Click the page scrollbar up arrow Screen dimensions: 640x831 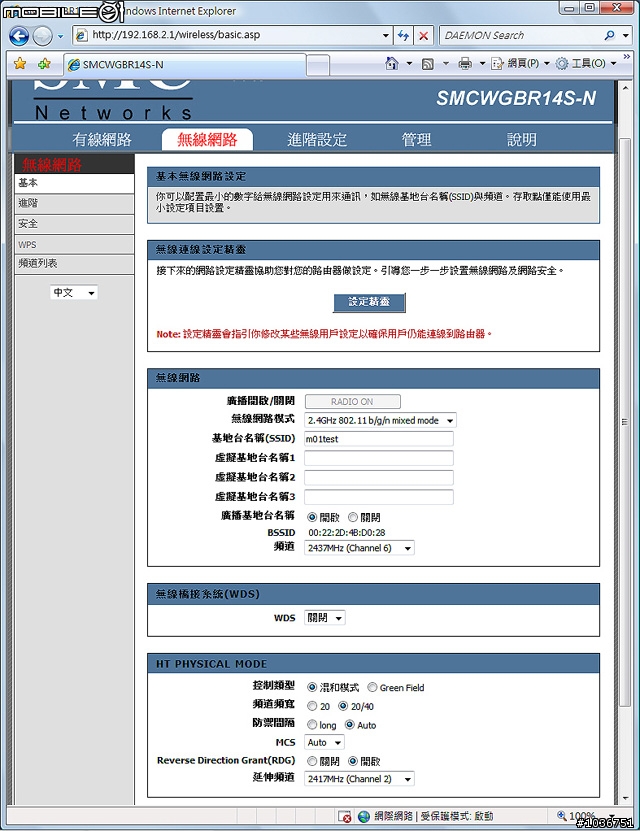tap(625, 87)
